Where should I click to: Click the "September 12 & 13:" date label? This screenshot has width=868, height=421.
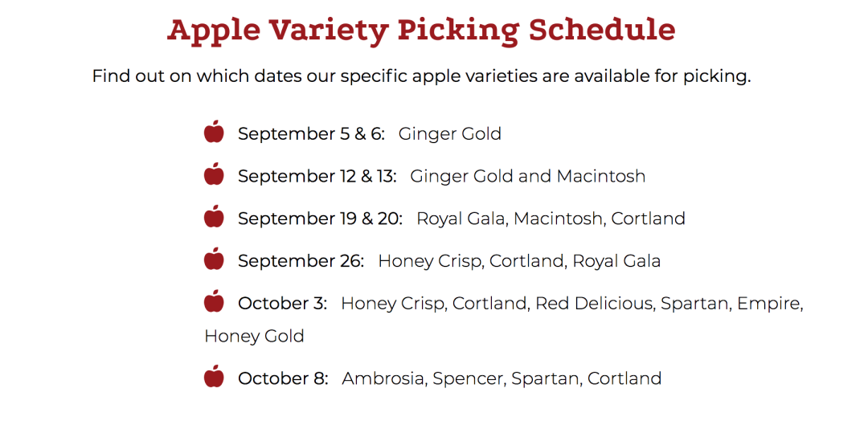coord(317,176)
